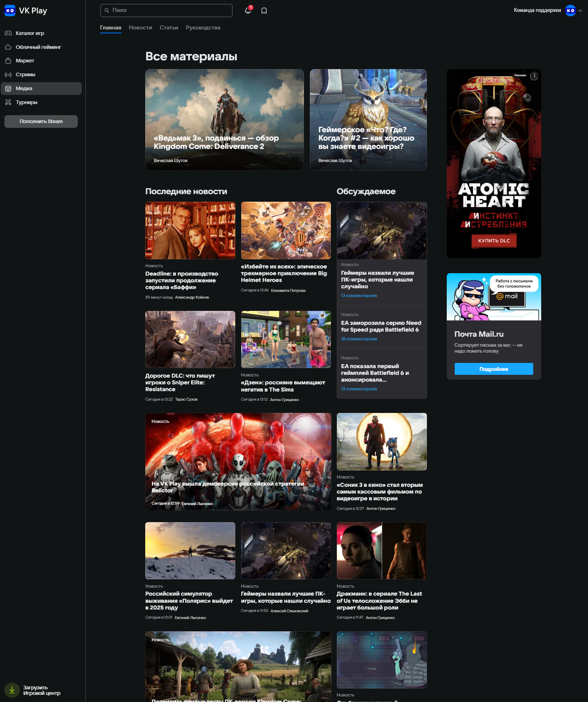Viewport: 588px width, 702px height.
Task: Click the VK Play logo icon
Action: 10,11
